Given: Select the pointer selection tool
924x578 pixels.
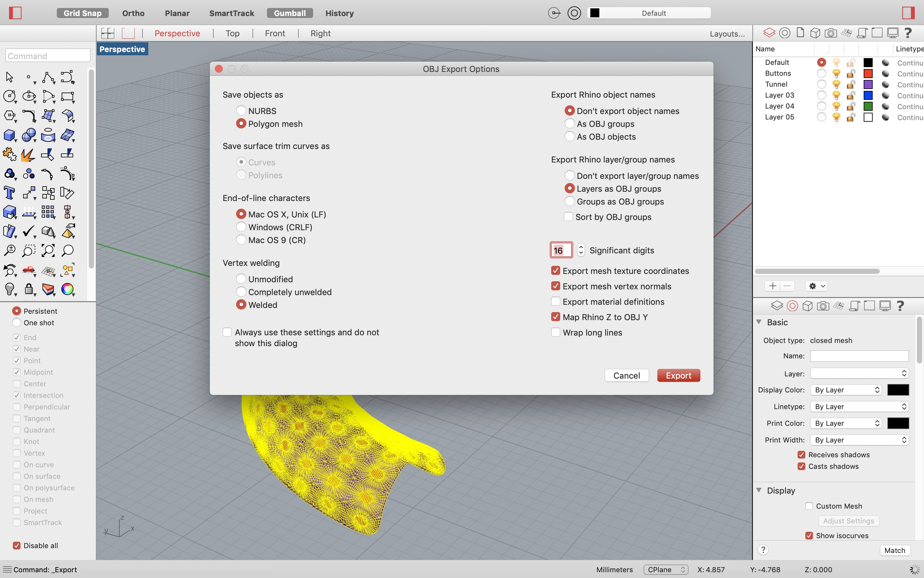Looking at the screenshot, I should pos(10,77).
